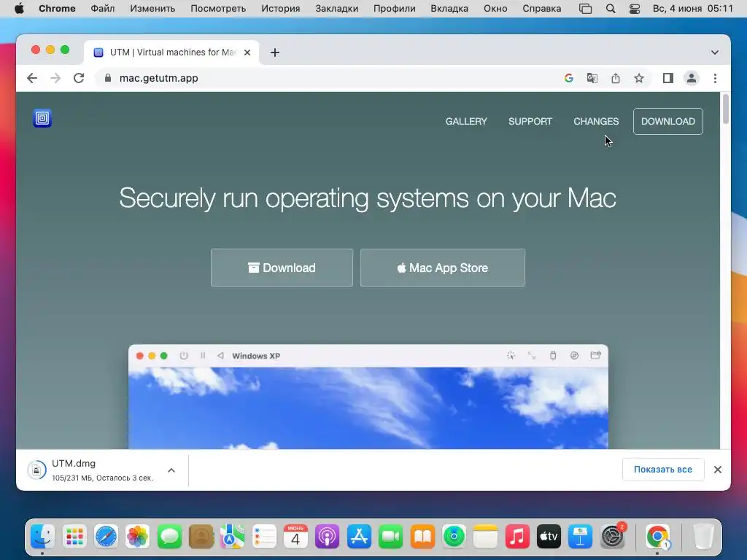
Task: Open the Профили menu
Action: click(x=395, y=9)
